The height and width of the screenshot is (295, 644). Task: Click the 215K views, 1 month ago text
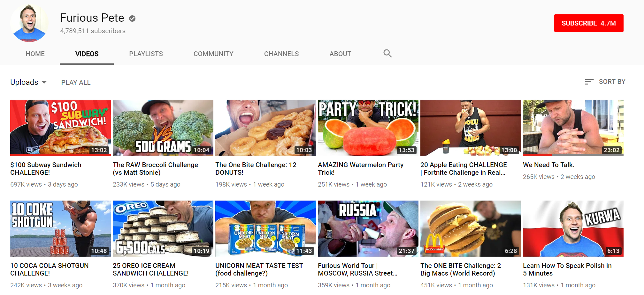[252, 285]
